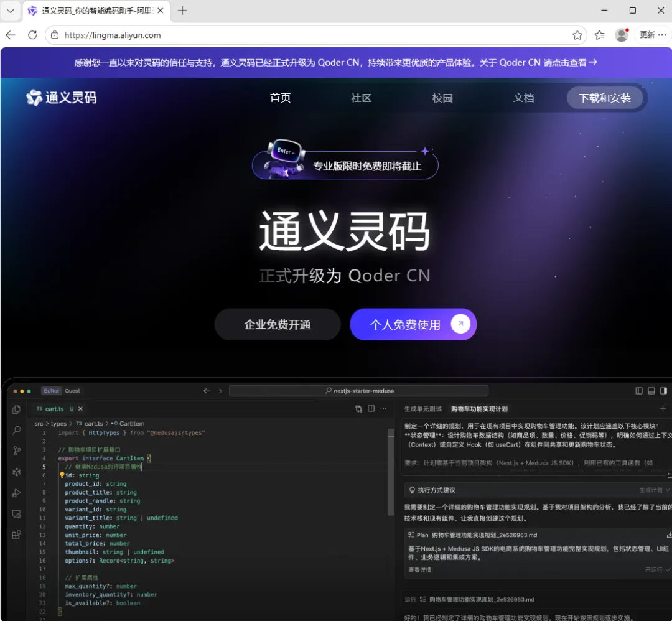Viewport: 672px width, 621px height.
Task: Click the 企业免费开通 button
Action: 278,324
